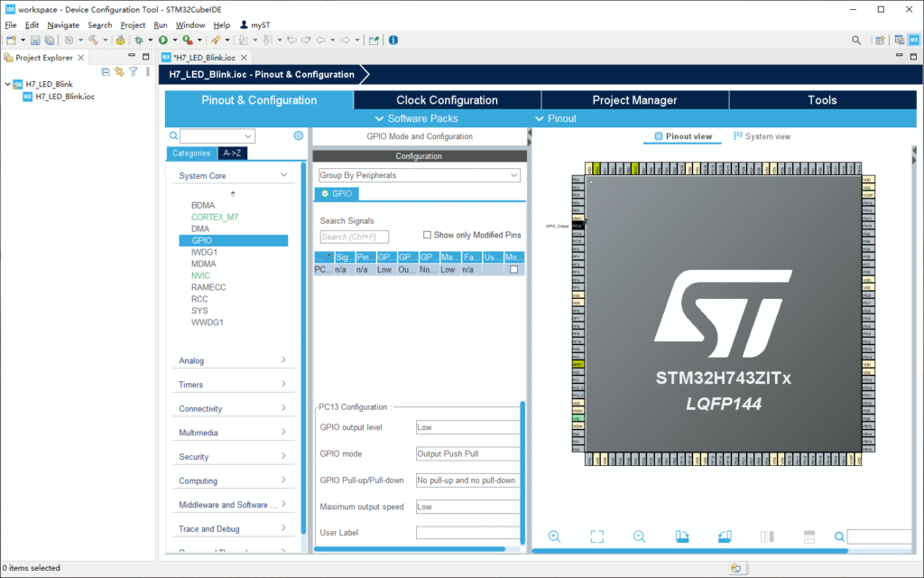The width and height of the screenshot is (924, 578).
Task: Select SYS in System Core list
Action: tap(199, 311)
